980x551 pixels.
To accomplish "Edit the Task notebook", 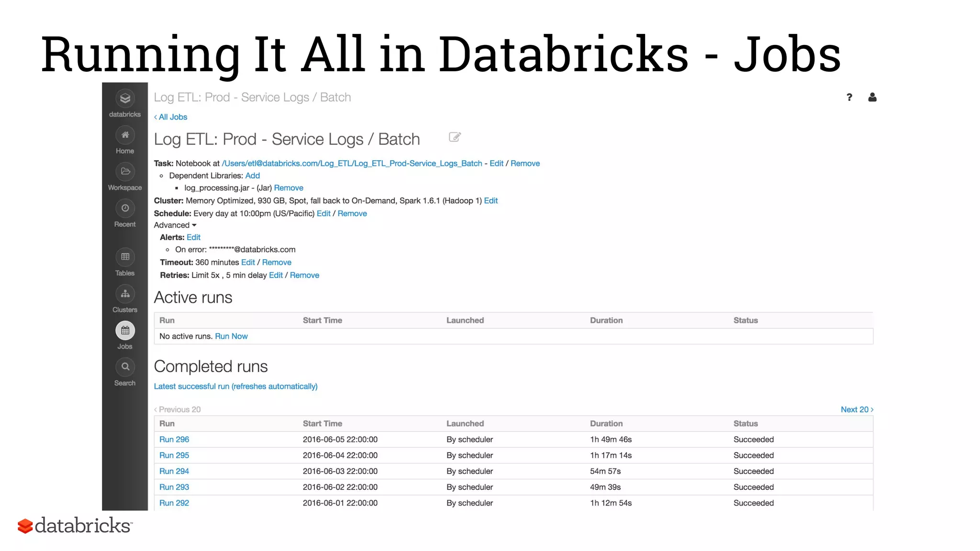I will click(x=496, y=164).
